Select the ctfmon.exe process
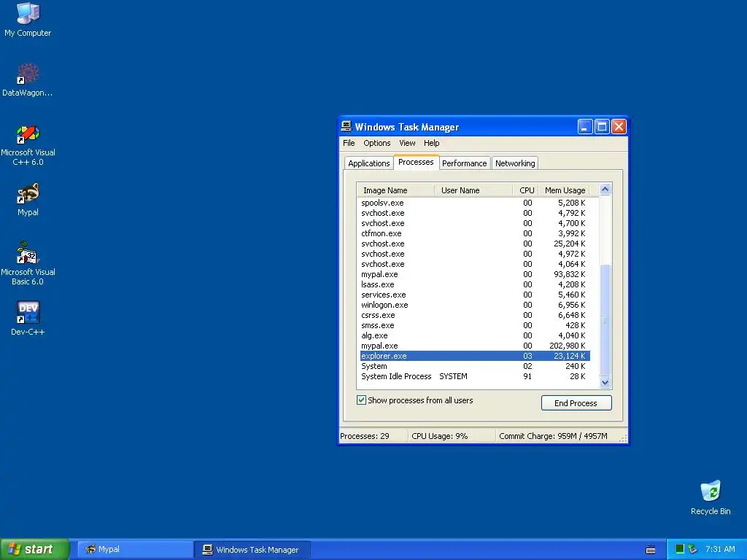 click(475, 233)
